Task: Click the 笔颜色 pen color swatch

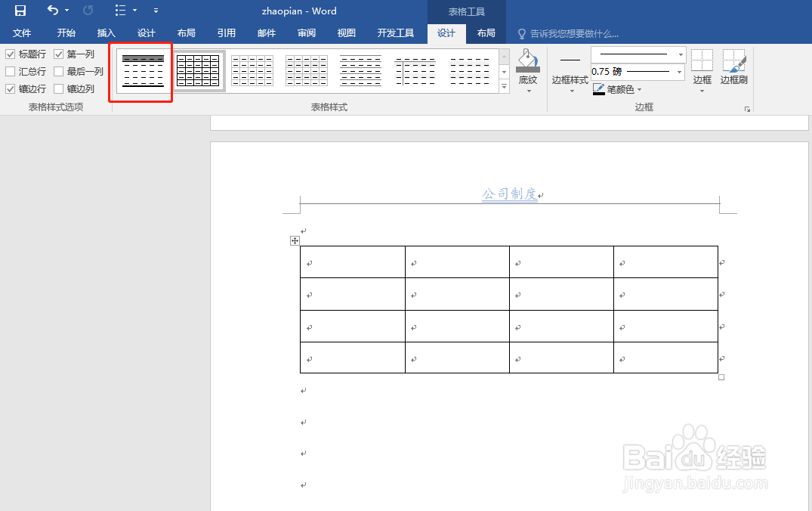Action: click(x=599, y=89)
